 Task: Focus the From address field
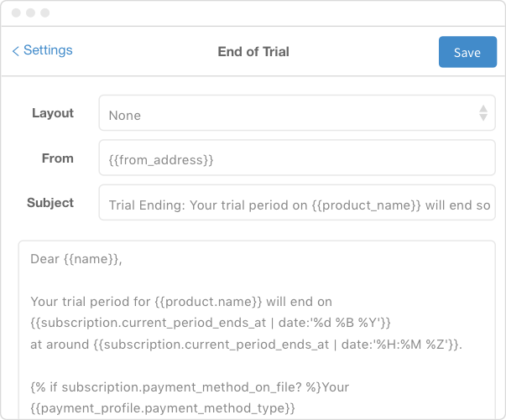point(296,158)
